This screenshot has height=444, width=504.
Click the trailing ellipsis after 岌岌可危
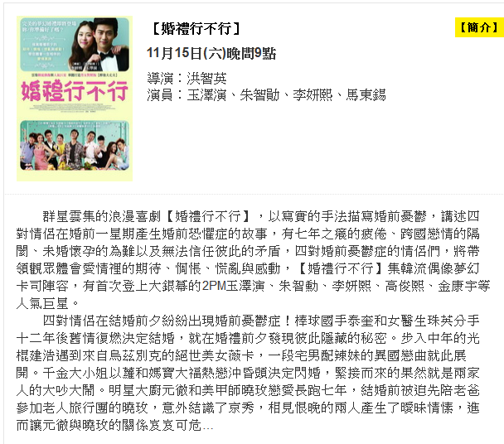click(208, 427)
